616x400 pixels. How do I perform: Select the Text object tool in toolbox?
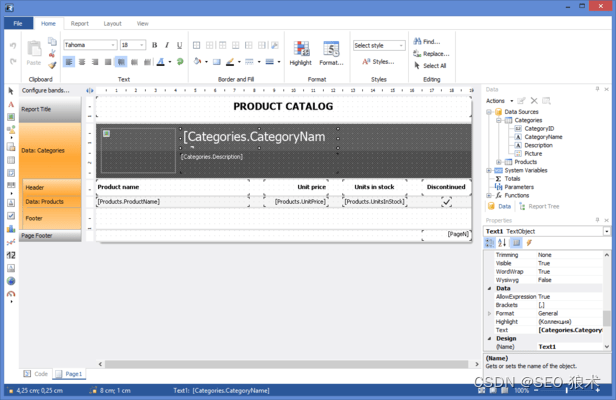11,105
